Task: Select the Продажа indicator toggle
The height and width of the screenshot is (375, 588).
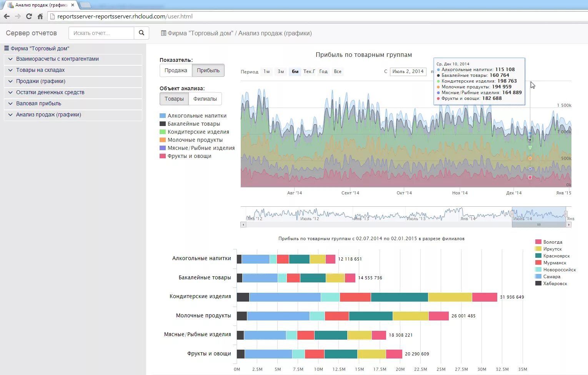Action: point(176,70)
